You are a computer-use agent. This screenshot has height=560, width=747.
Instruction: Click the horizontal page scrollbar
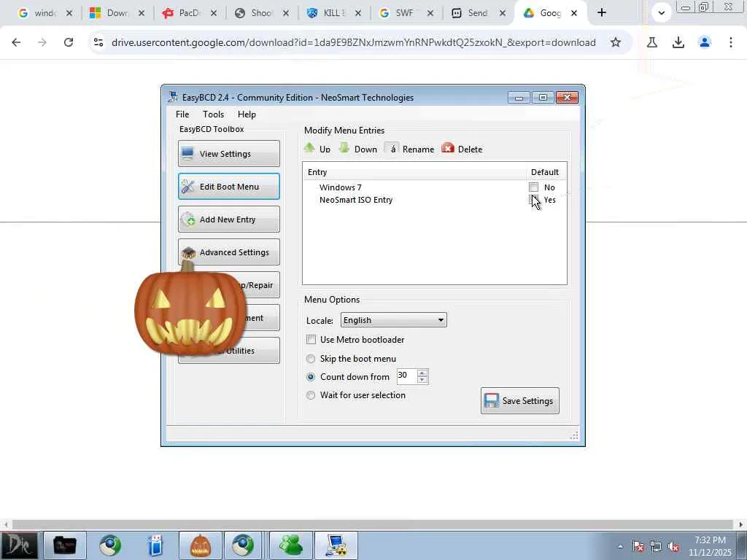point(372,524)
